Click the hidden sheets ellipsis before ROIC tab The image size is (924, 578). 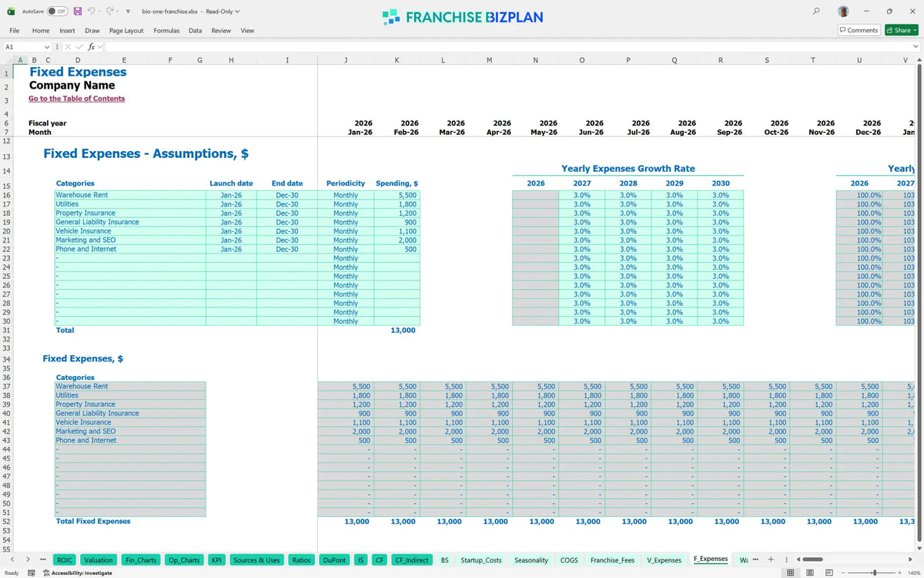42,560
